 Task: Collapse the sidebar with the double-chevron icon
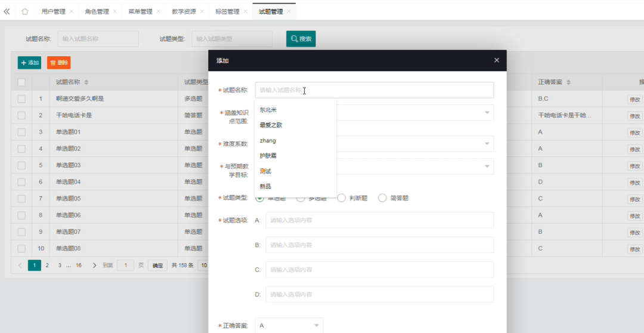click(7, 11)
